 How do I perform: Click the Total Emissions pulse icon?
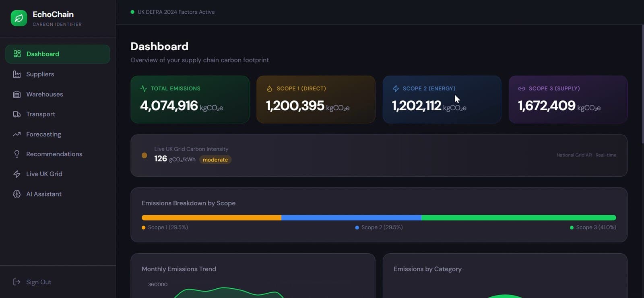[144, 89]
